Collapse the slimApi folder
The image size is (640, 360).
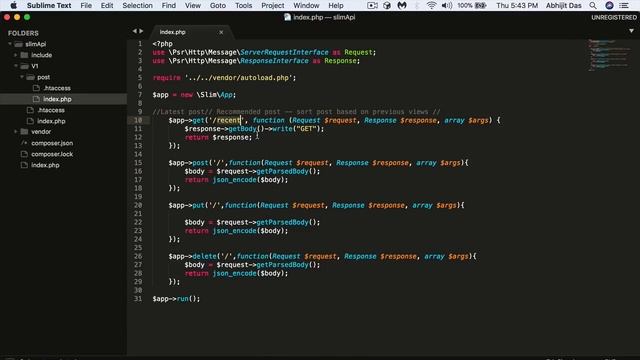10,44
